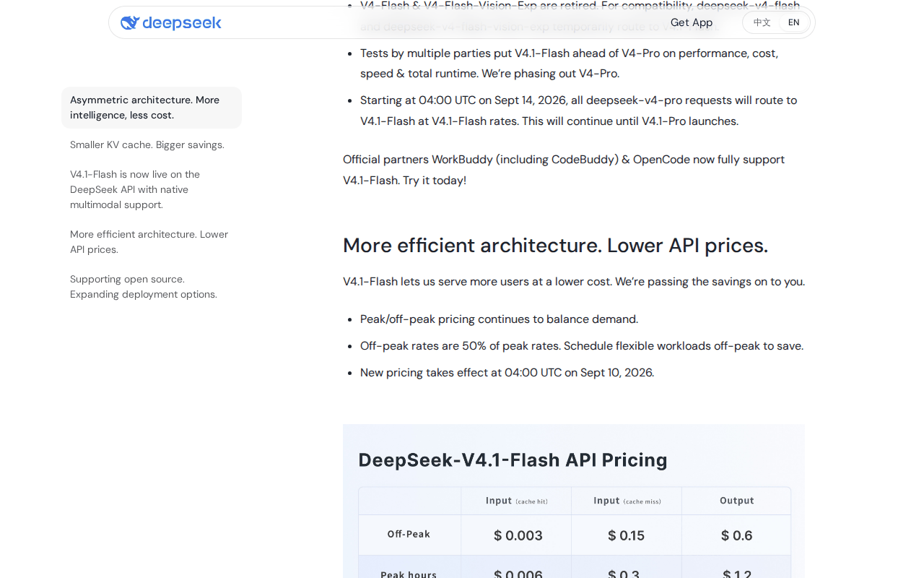924x578 pixels.
Task: Switch language to 中文
Action: (x=762, y=22)
